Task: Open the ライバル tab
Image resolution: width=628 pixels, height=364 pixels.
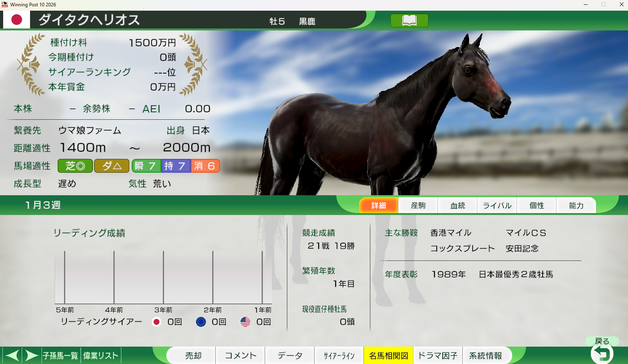Action: 497,206
